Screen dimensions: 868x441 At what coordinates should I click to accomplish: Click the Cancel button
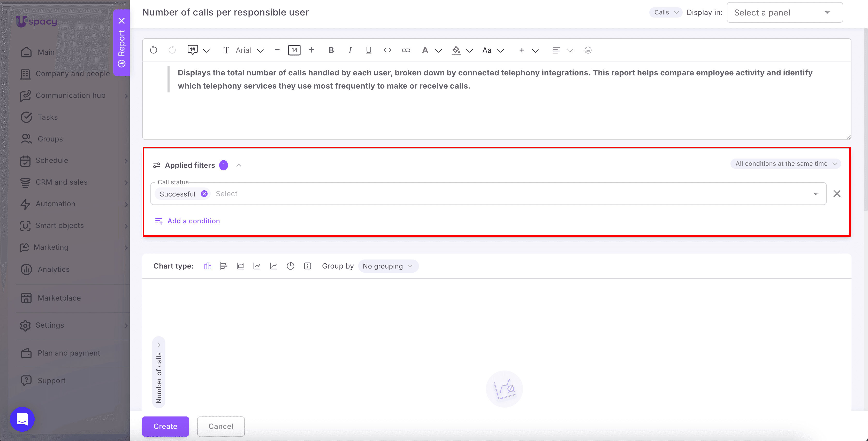(x=221, y=426)
